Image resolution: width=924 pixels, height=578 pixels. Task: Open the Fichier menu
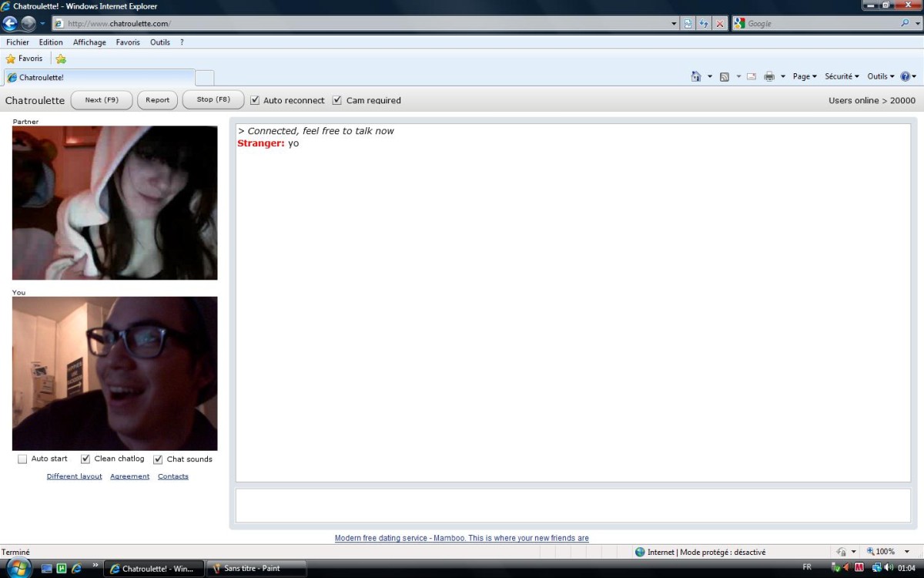pyautogui.click(x=18, y=42)
